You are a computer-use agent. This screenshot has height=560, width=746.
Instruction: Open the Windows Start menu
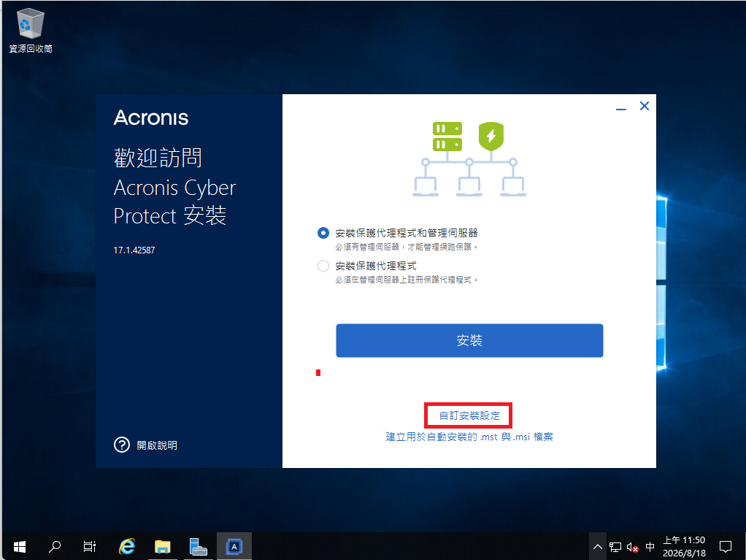coord(20,547)
